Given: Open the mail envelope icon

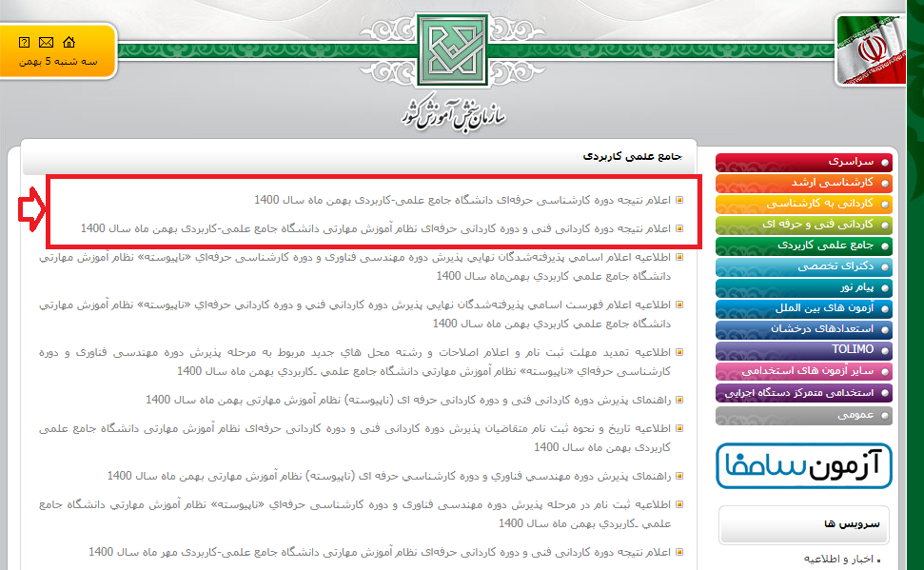Looking at the screenshot, I should pyautogui.click(x=46, y=42).
